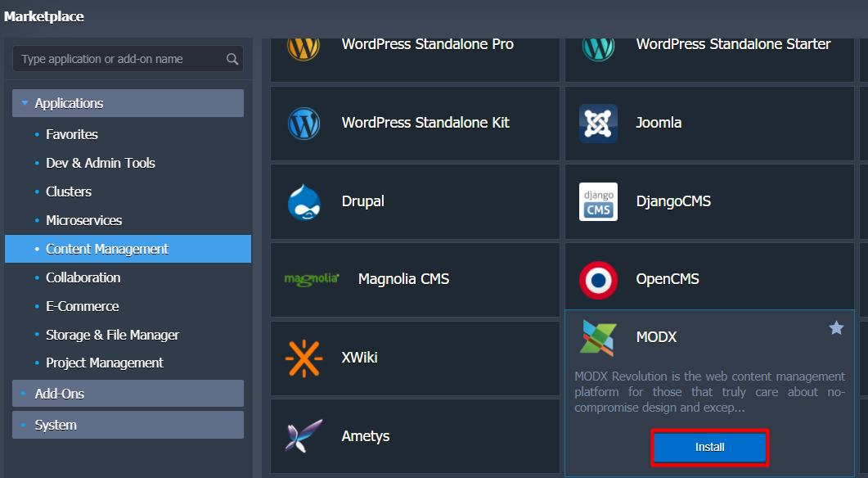Click the Marketplace window title
Viewport: 868px width, 478px height.
click(43, 16)
